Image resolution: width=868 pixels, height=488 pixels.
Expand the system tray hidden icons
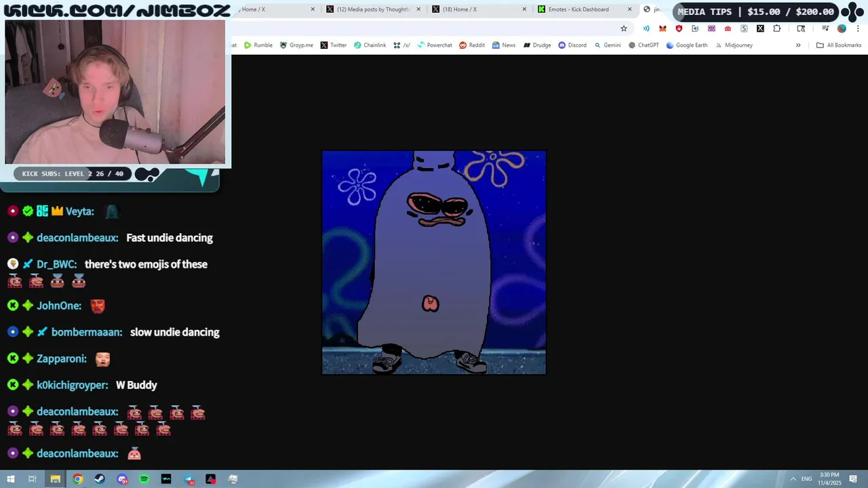[x=793, y=479]
